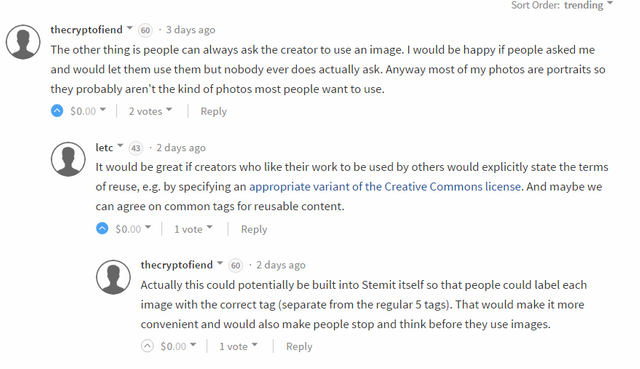
Task: View letc's reputation badge 43
Action: point(136,148)
